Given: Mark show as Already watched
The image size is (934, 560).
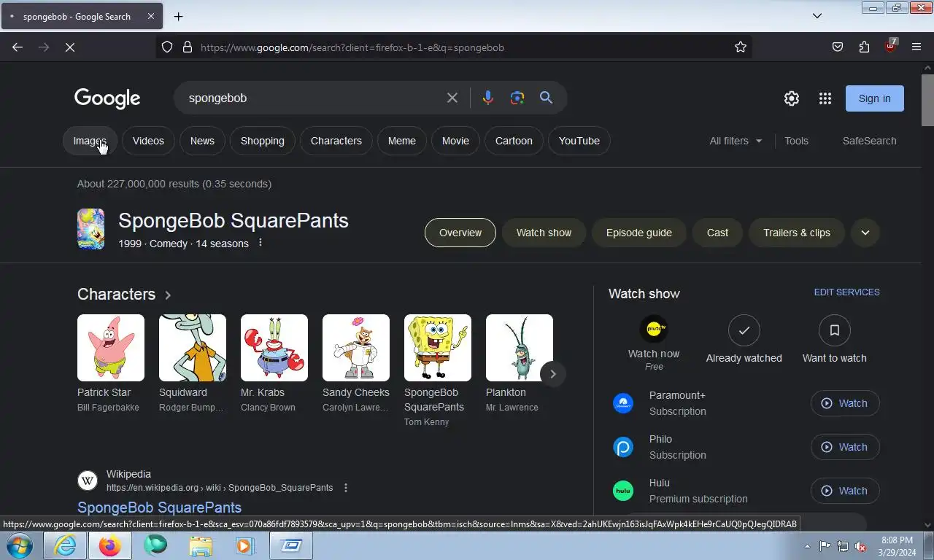Looking at the screenshot, I should (744, 331).
